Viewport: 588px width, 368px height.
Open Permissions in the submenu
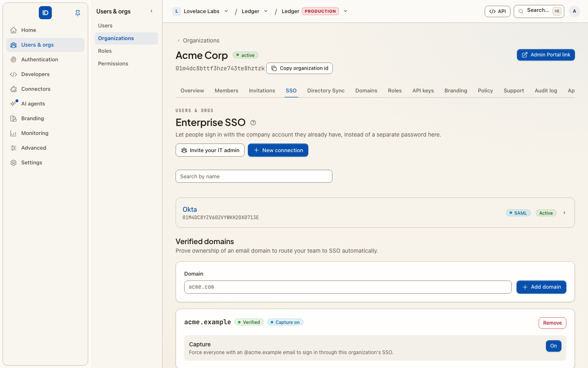coord(127,64)
